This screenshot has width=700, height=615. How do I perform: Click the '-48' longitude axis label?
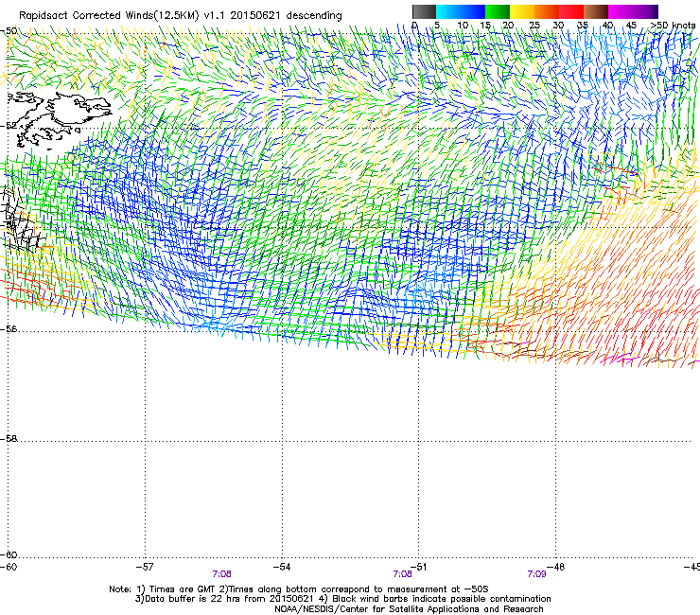pos(556,567)
